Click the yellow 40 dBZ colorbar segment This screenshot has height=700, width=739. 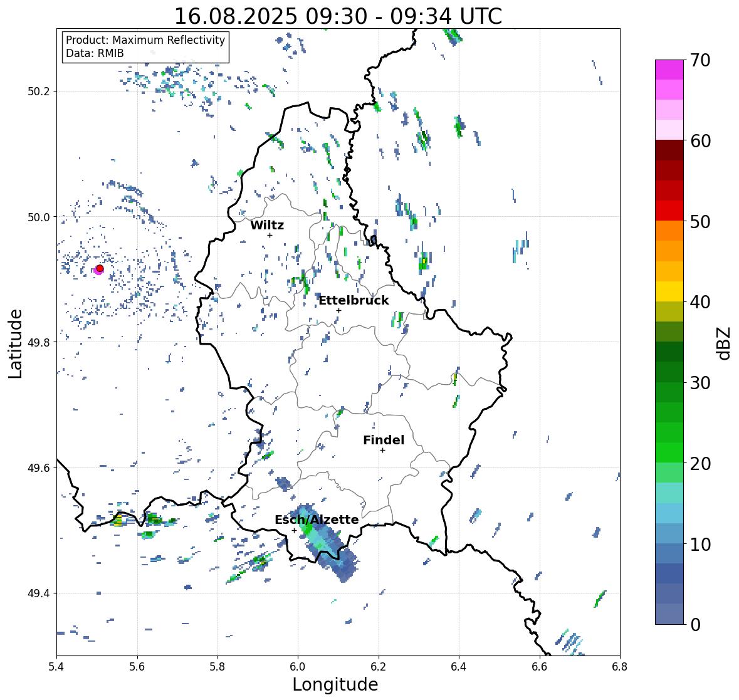point(669,291)
